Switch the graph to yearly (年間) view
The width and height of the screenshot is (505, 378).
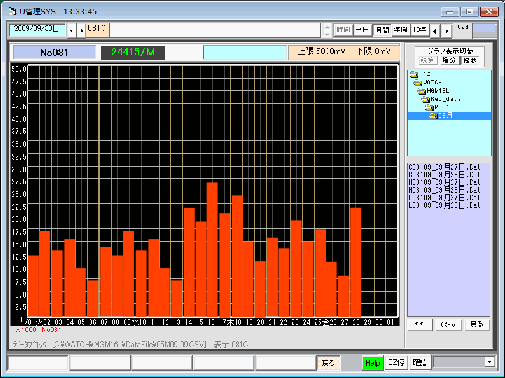point(400,30)
